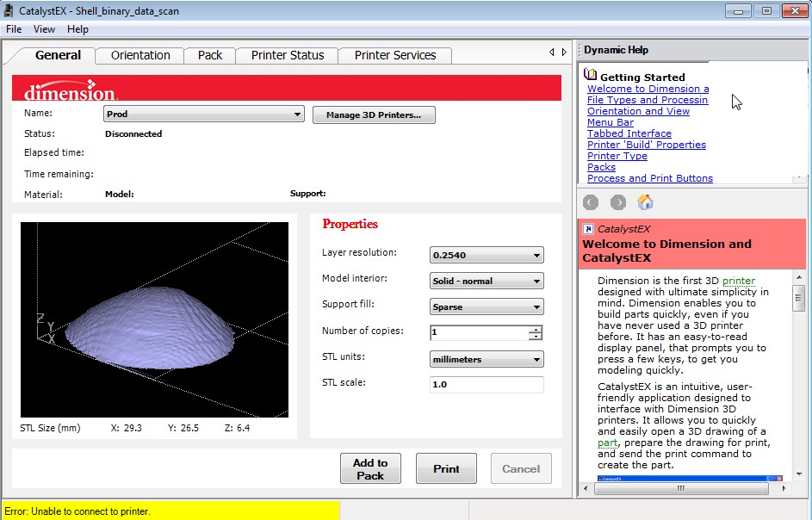Click the 'part' glossary link in help text
The width and height of the screenshot is (812, 520).
(x=607, y=443)
